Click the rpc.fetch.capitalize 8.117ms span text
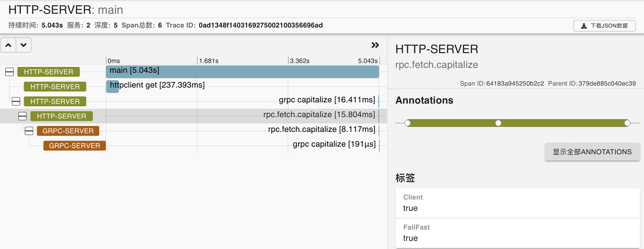This screenshot has width=644, height=249. [x=322, y=129]
